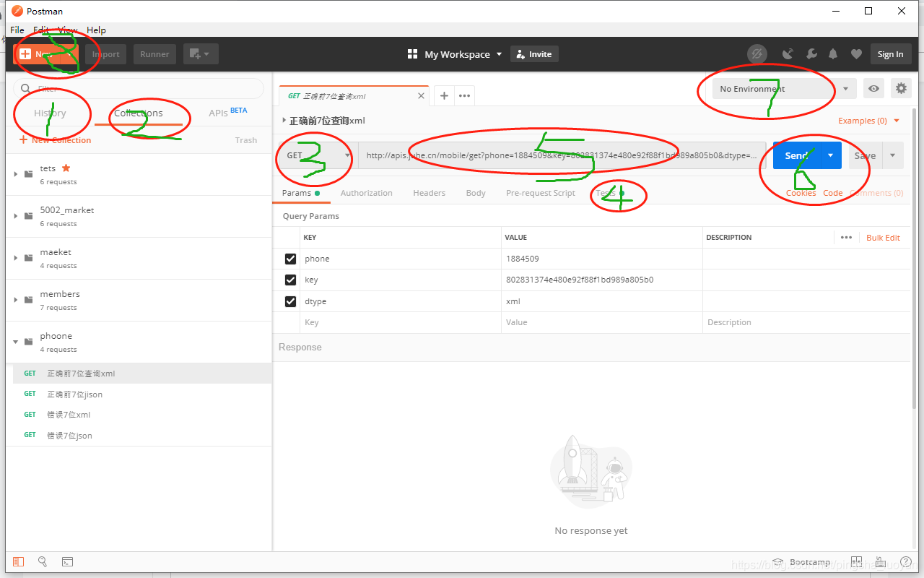Screen dimensions: 924x578
Task: Uncheck the dtype parameter checkbox
Action: (x=291, y=301)
